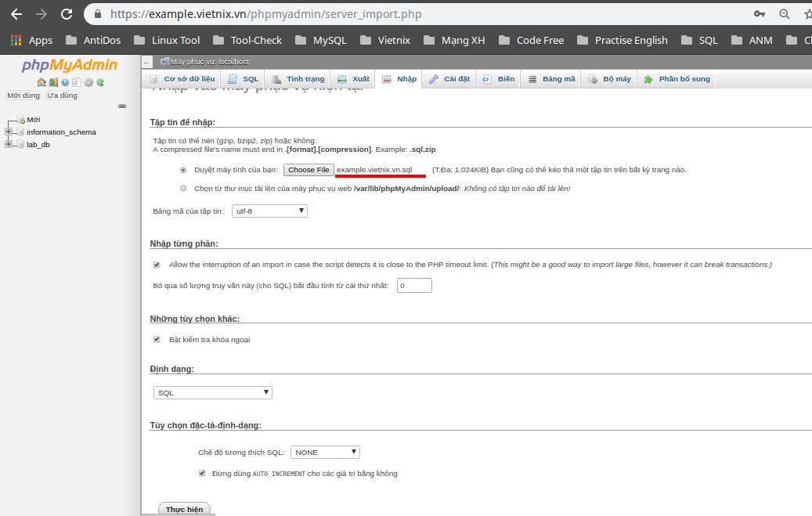
Task: Select the 'Duyệt máy tính của bạn' radio button
Action: (x=182, y=169)
